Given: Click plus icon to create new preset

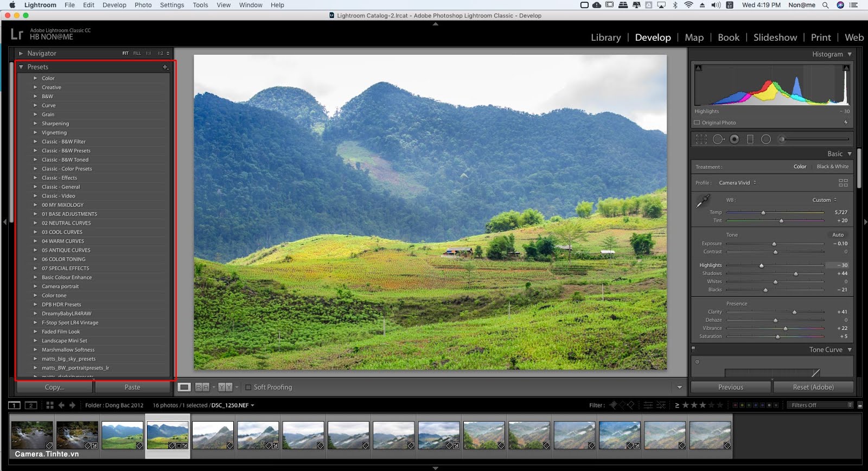Looking at the screenshot, I should click(165, 67).
